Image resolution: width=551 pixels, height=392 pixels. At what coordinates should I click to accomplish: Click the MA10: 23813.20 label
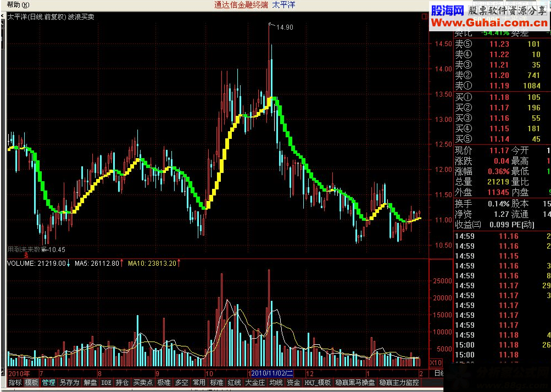point(152,263)
